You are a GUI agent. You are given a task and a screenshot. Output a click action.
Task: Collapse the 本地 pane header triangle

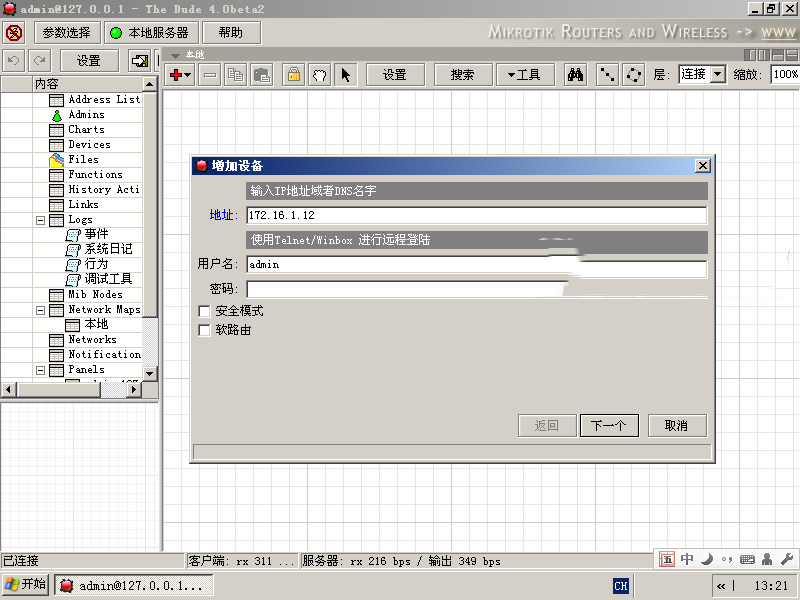tap(176, 55)
